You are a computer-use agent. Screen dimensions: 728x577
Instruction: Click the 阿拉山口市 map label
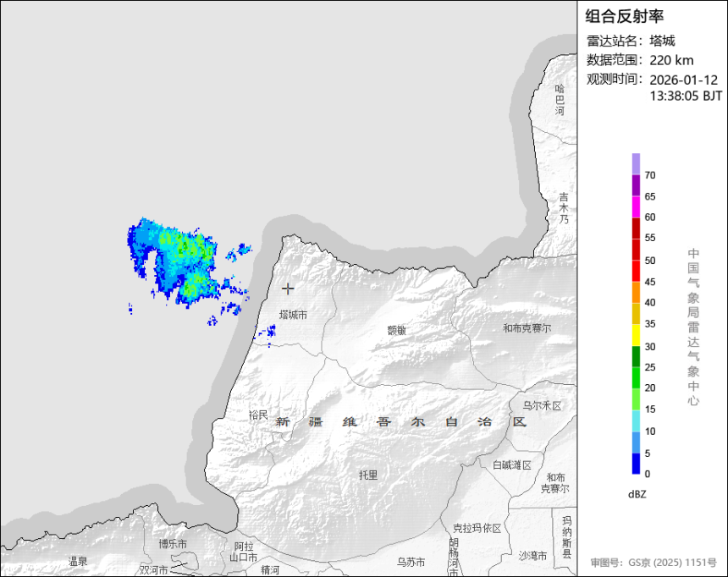243,552
